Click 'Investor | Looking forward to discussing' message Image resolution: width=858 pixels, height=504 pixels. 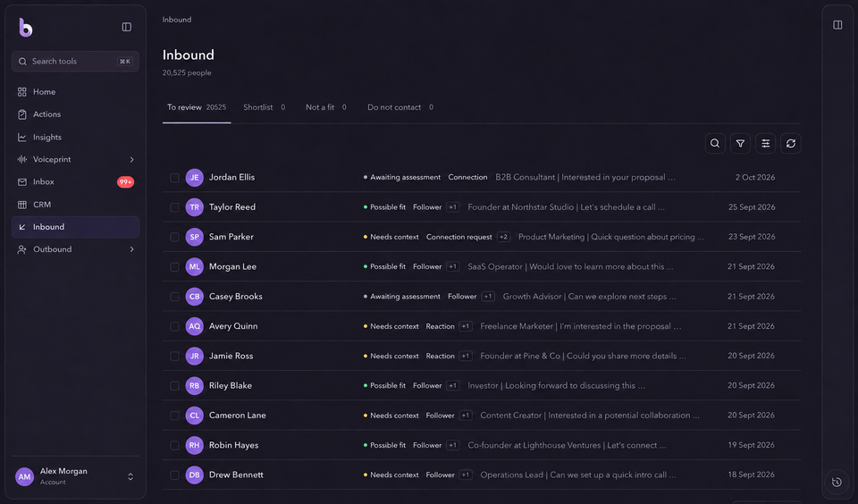pos(556,386)
